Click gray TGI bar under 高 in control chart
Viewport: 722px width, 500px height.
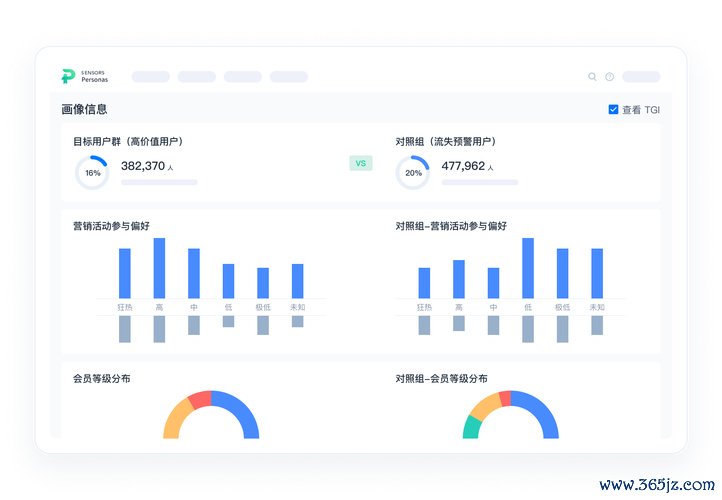[459, 323]
